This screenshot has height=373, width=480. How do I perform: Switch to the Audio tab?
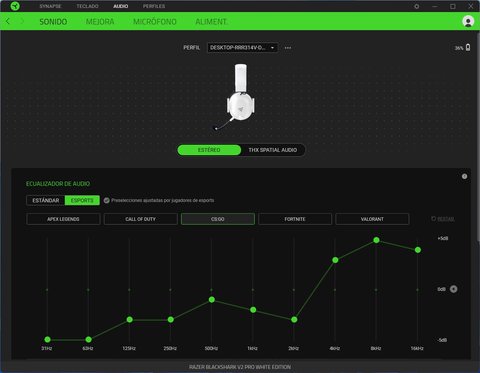click(121, 6)
